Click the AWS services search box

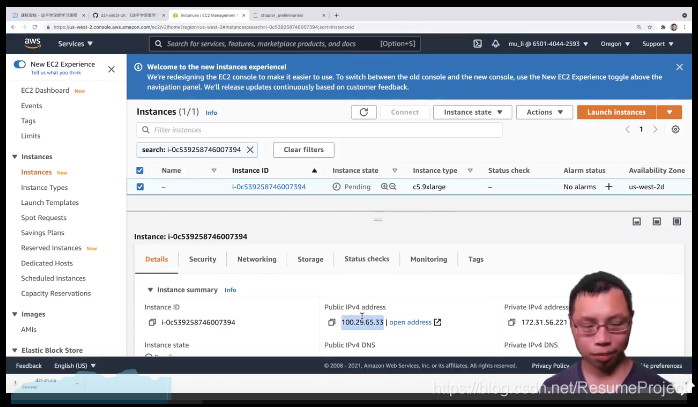(285, 44)
